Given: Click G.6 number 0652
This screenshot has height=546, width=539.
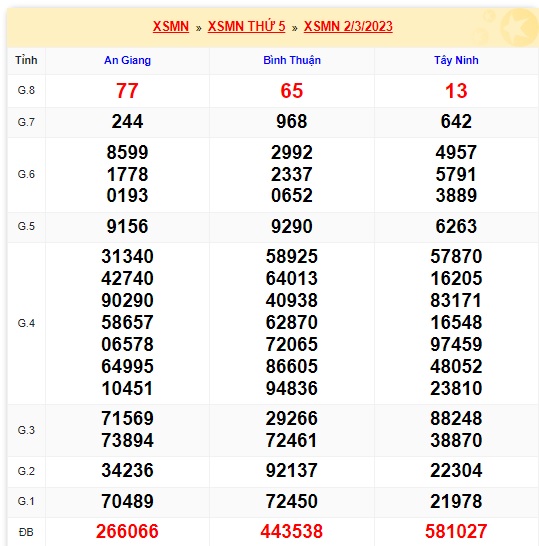Looking at the screenshot, I should point(292,195).
